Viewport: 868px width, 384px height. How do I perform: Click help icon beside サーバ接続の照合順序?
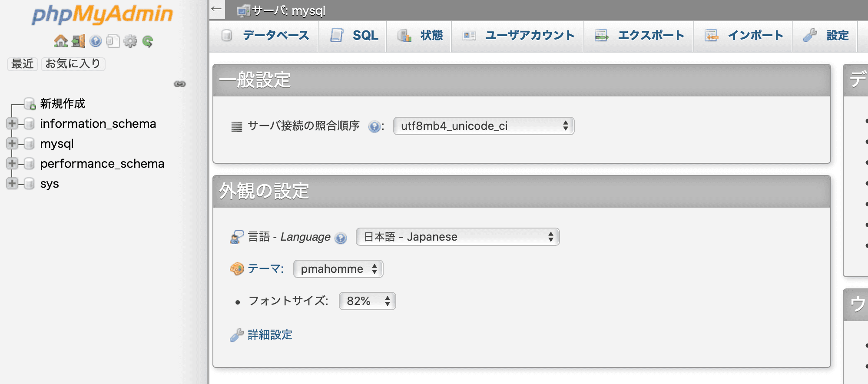(x=374, y=126)
